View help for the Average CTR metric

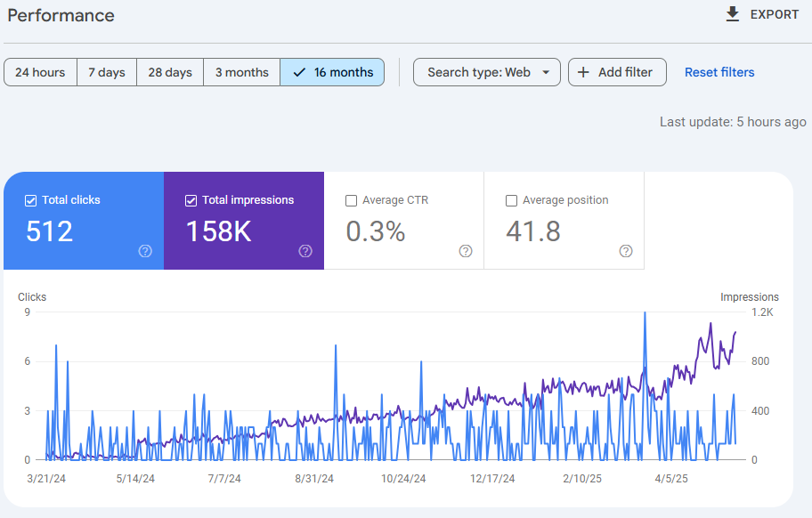click(465, 252)
